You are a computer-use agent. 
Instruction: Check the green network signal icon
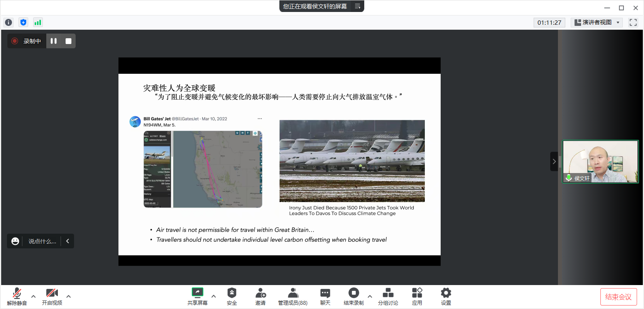pos(37,22)
